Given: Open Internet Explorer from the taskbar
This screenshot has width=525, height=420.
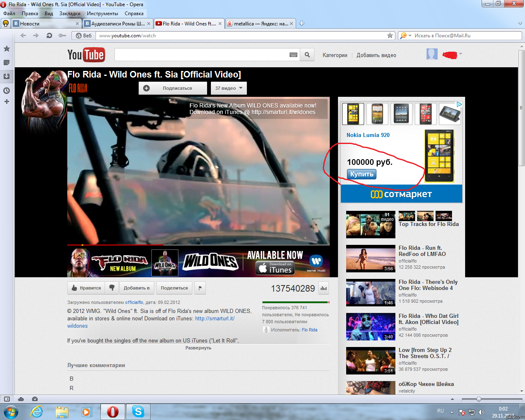Looking at the screenshot, I should tap(37, 411).
